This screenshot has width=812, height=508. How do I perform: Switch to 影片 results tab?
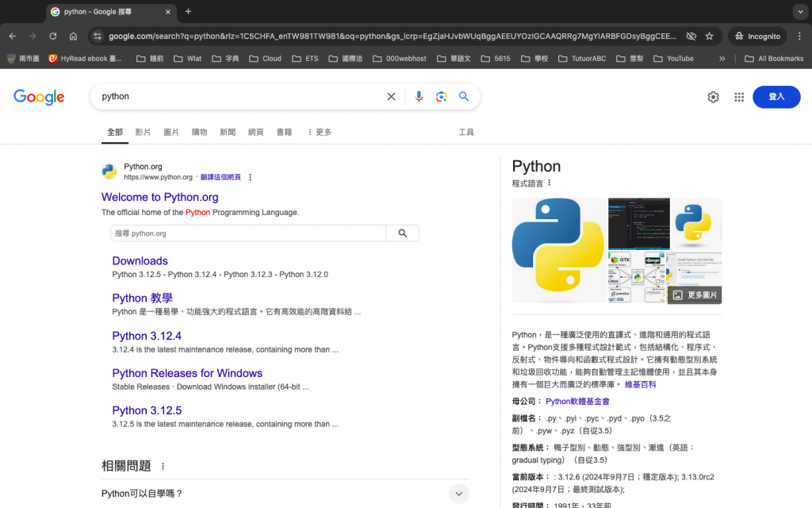point(143,133)
